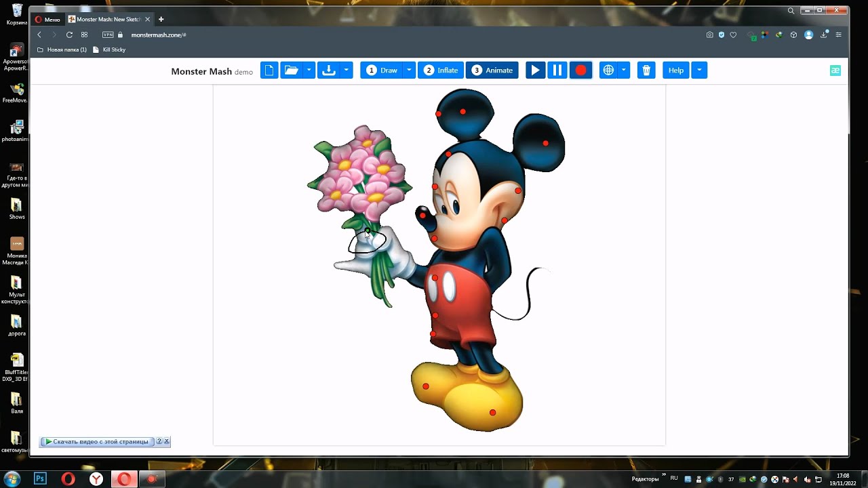Image resolution: width=868 pixels, height=488 pixels.
Task: Open the Yandex browser taskbar icon
Action: click(x=96, y=479)
